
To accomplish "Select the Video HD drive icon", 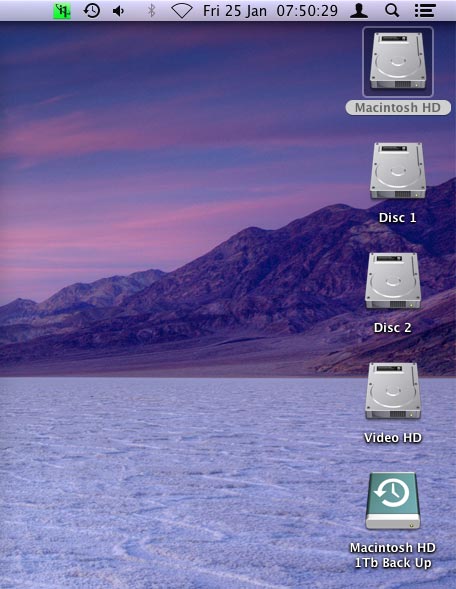I will click(393, 391).
